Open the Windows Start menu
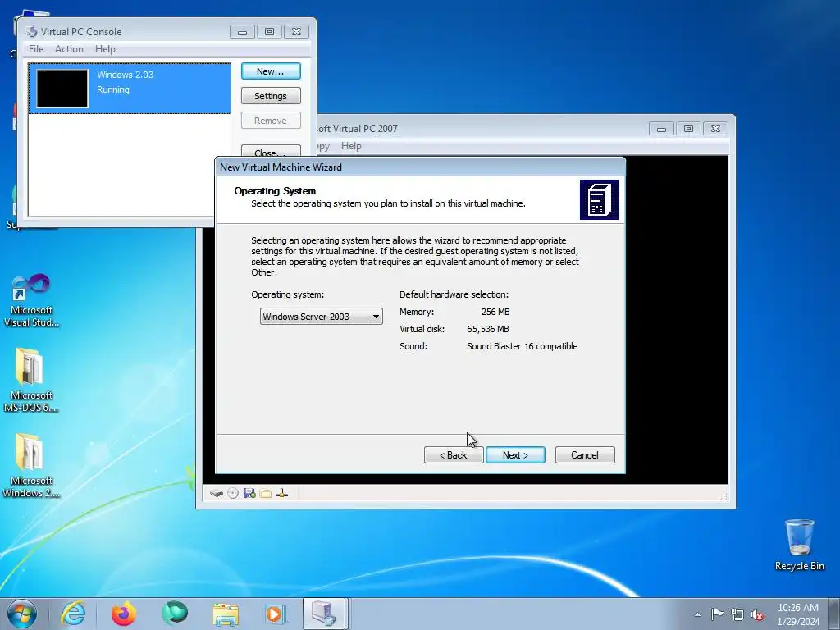 click(x=22, y=614)
